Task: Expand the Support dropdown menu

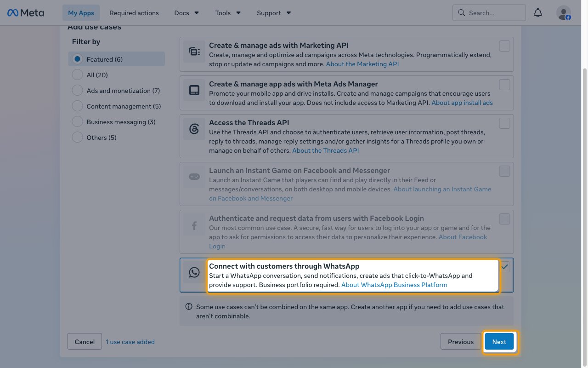Action: pos(274,13)
